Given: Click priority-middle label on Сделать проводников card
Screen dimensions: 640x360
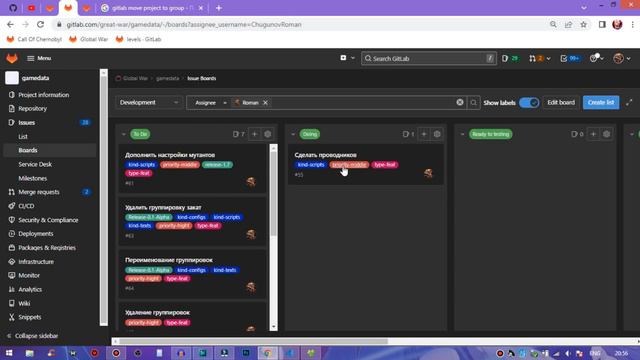Looking at the screenshot, I should [x=349, y=165].
